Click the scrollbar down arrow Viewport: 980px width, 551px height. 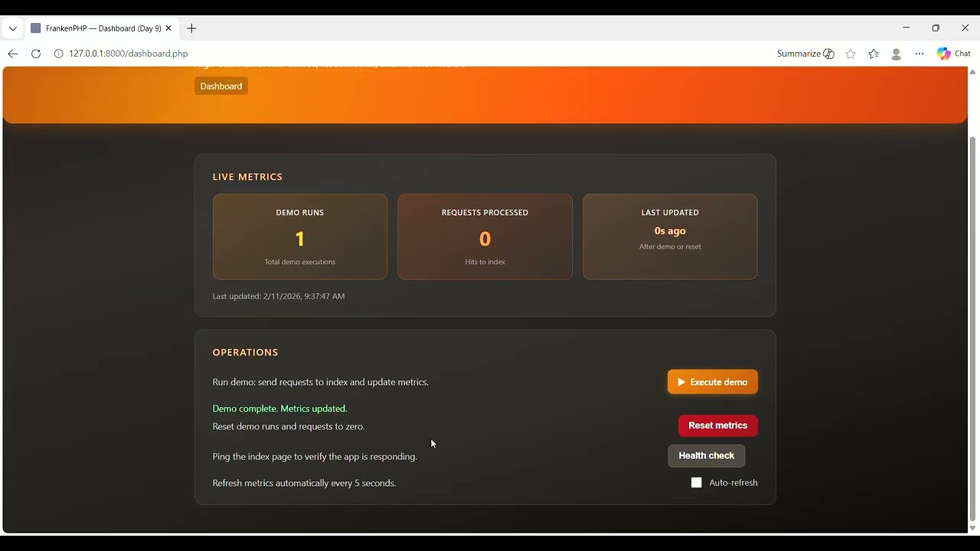[972, 528]
